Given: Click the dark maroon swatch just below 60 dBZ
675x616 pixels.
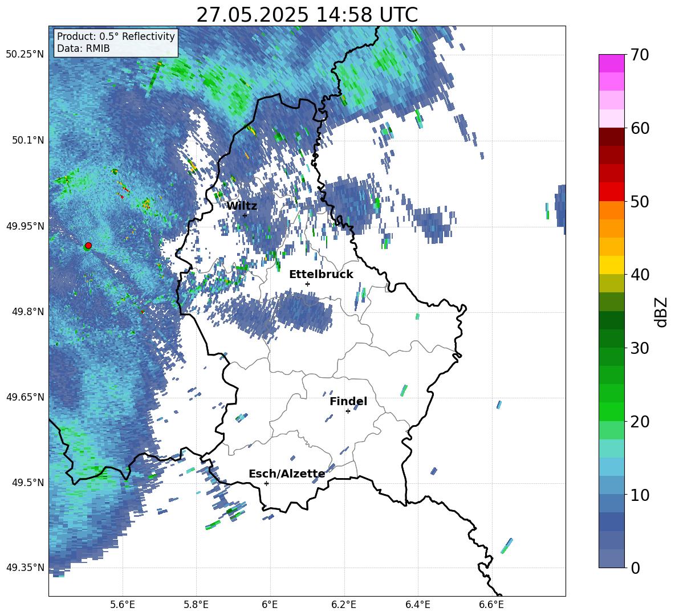Looking at the screenshot, I should 612,137.
